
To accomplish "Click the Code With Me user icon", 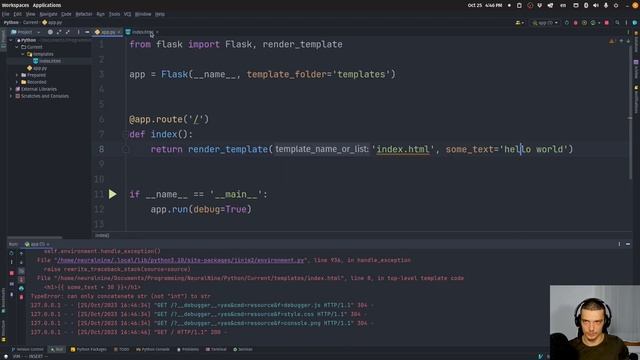I will (519, 23).
